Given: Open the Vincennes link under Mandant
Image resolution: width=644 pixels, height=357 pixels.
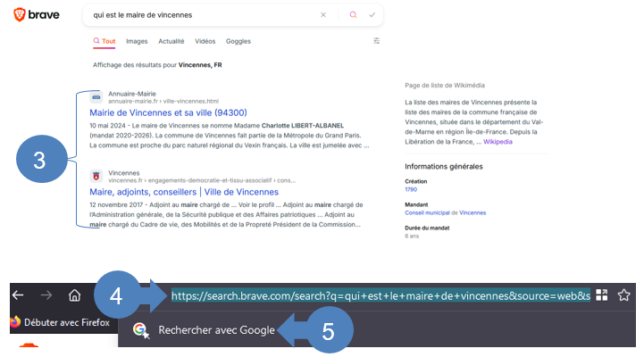Looking at the screenshot, I should click(473, 212).
